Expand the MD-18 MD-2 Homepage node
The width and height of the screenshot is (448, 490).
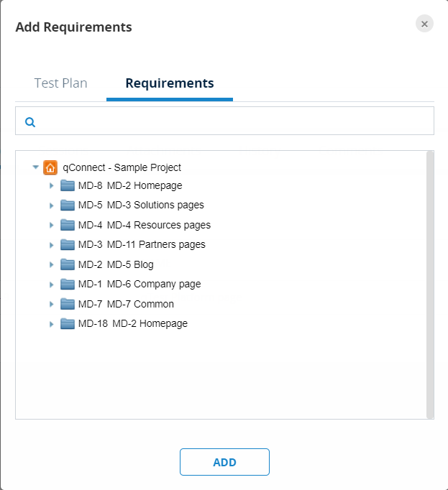tap(52, 324)
